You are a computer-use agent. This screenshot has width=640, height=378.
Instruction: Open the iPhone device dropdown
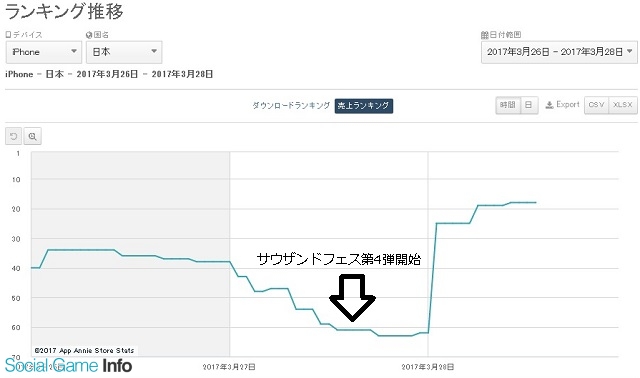(44, 52)
